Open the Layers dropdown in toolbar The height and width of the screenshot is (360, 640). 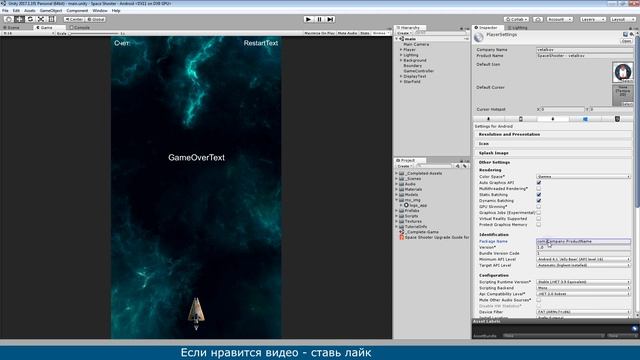point(592,19)
